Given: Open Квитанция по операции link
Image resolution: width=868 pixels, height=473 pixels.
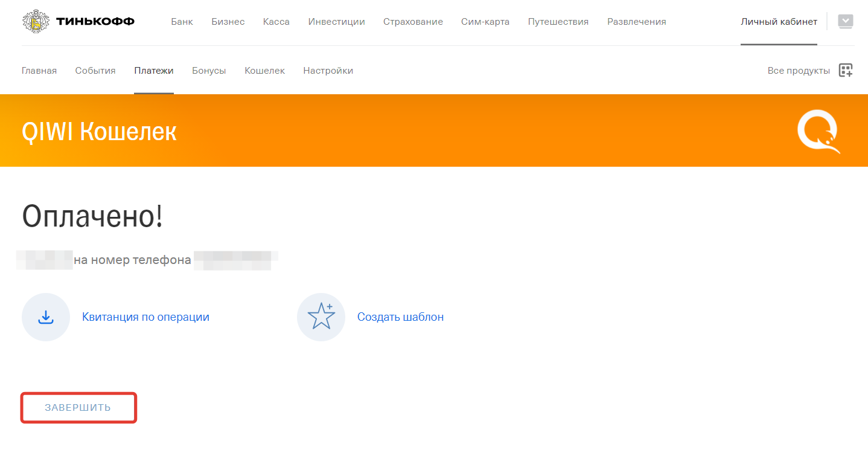Looking at the screenshot, I should pos(145,317).
